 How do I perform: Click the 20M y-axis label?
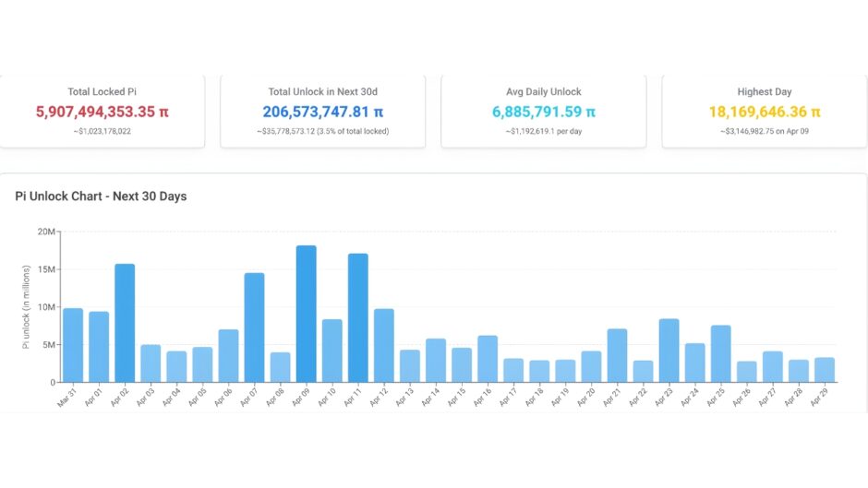click(44, 232)
